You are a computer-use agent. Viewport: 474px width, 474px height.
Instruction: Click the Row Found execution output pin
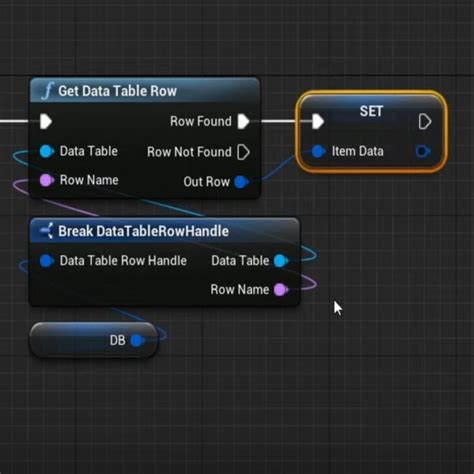point(244,121)
